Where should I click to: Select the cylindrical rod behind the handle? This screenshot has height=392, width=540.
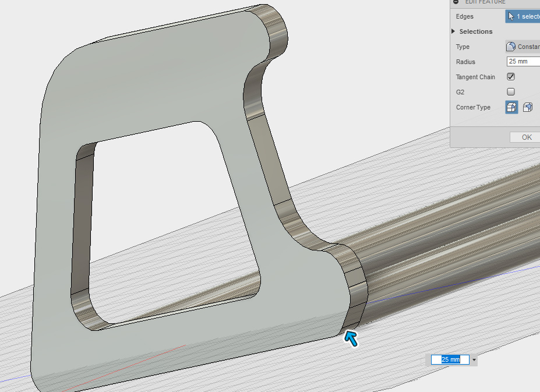pyautogui.click(x=454, y=233)
